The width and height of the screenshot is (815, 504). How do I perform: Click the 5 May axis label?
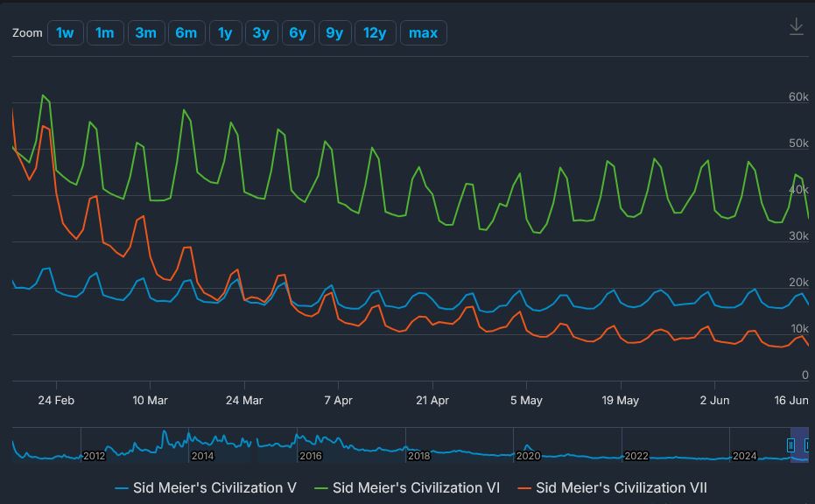[x=526, y=400]
